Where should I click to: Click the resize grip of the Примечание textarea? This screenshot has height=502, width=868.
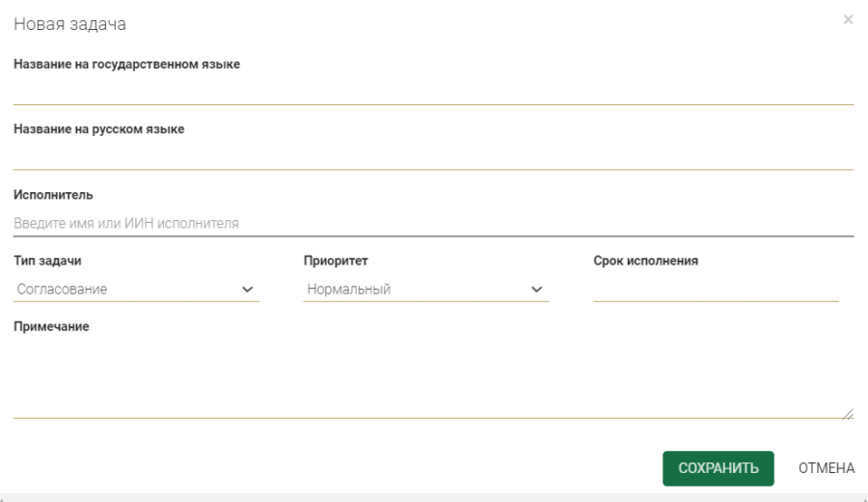point(848,413)
